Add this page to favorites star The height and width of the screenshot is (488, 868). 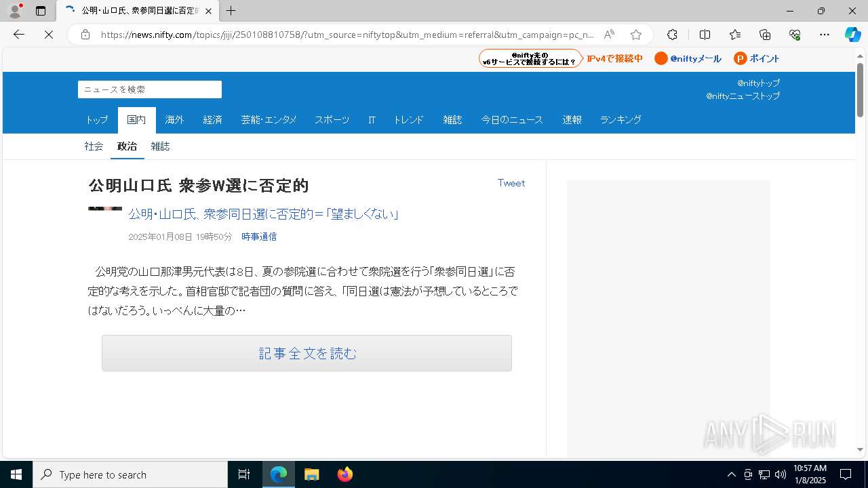635,35
